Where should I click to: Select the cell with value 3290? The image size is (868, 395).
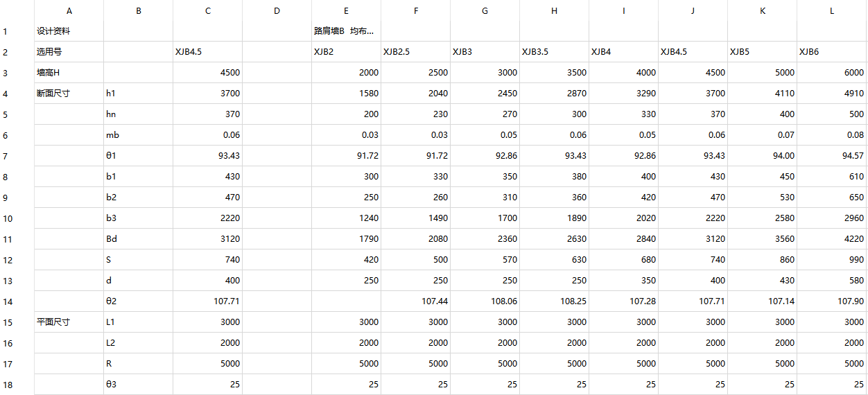[623, 94]
